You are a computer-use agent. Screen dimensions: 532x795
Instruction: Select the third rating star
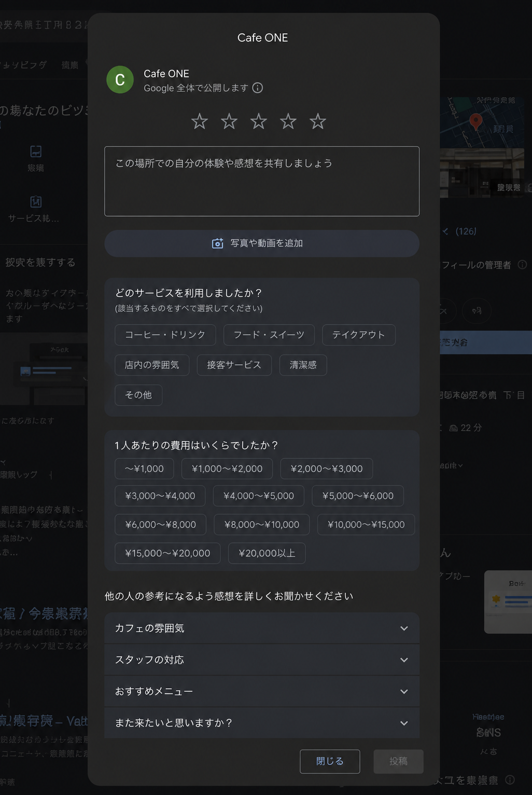tap(259, 121)
